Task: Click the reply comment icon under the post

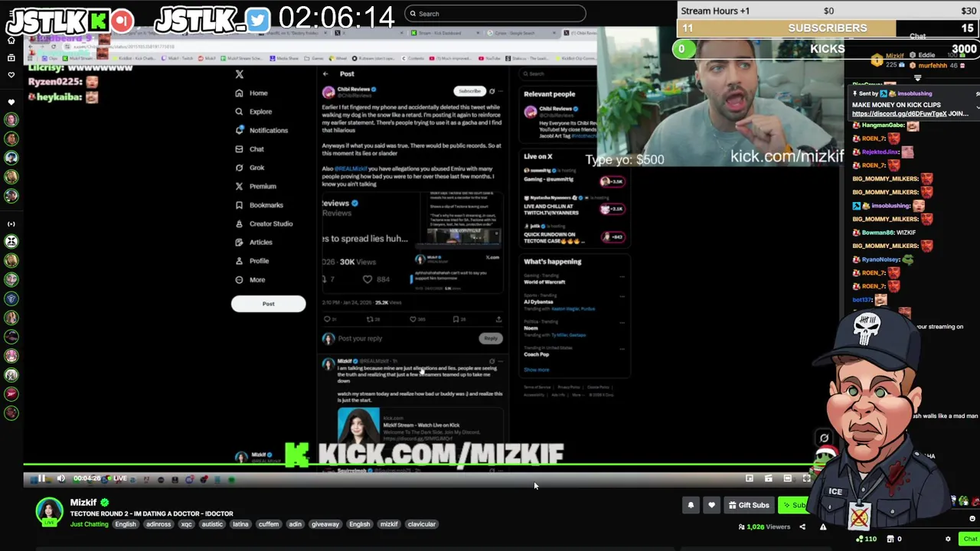Action: (x=328, y=319)
